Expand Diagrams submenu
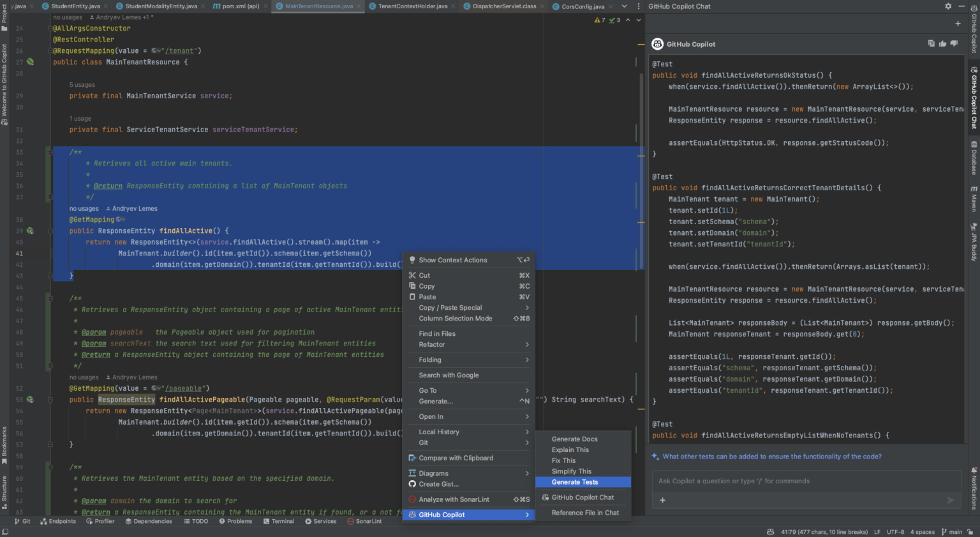This screenshot has width=980, height=537. pyautogui.click(x=469, y=473)
